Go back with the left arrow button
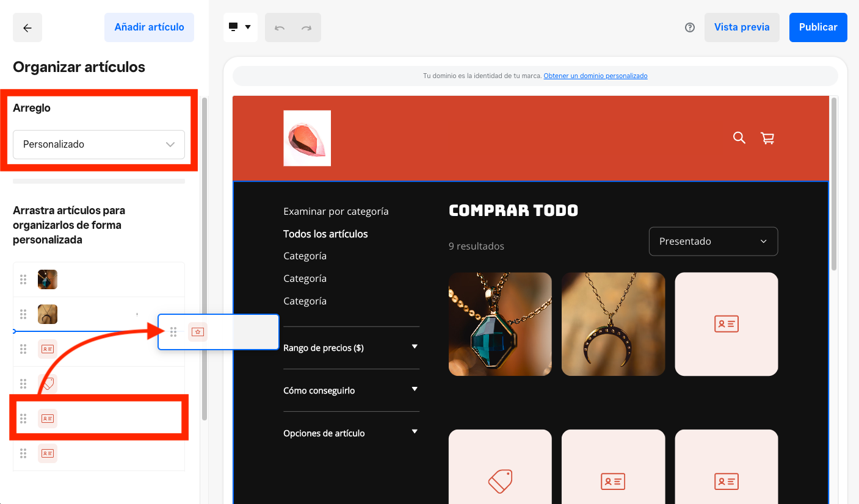The width and height of the screenshot is (859, 504). 27,27
